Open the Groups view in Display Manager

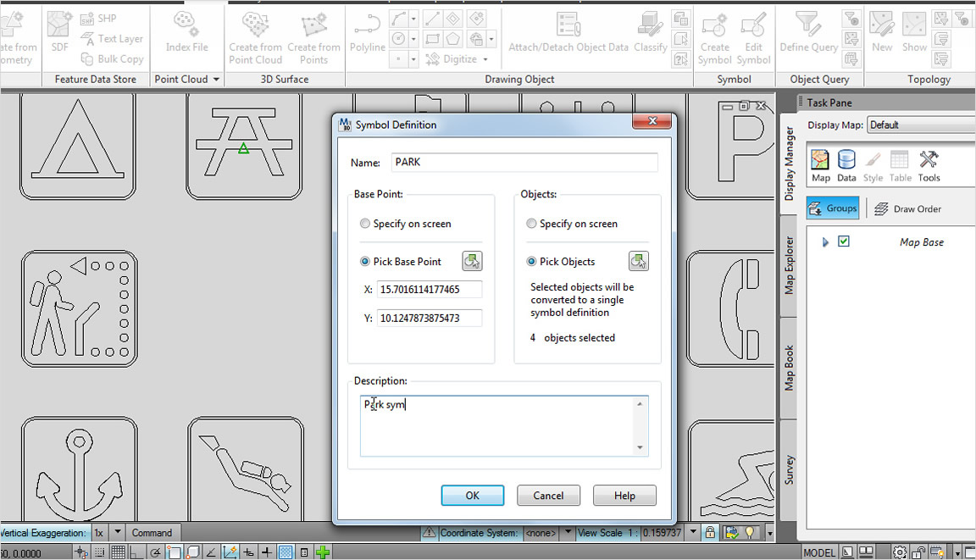[x=833, y=208]
